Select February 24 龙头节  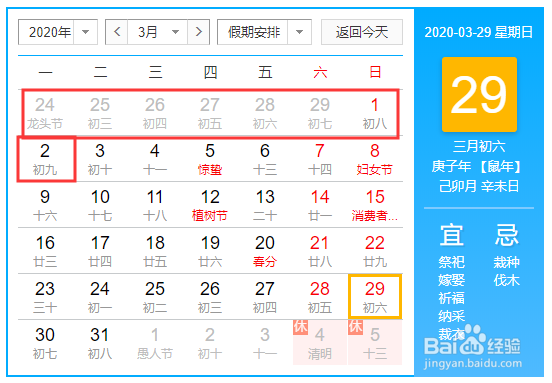tap(45, 113)
